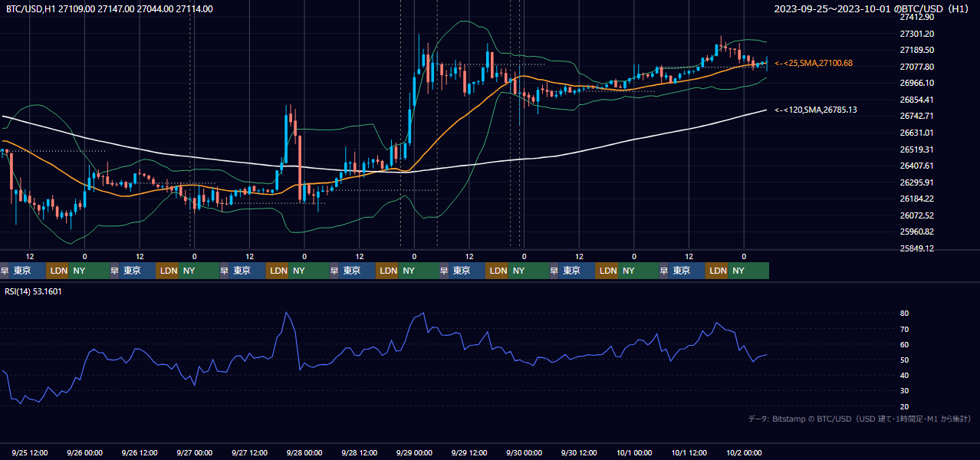The image size is (980, 460).
Task: Click the Bitstamp data source note
Action: coord(860,419)
